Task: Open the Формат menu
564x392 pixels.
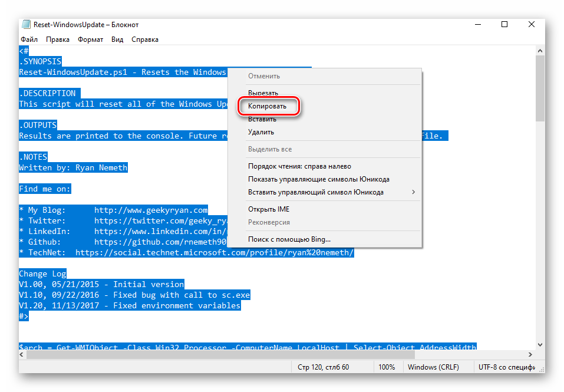Action: (90, 39)
